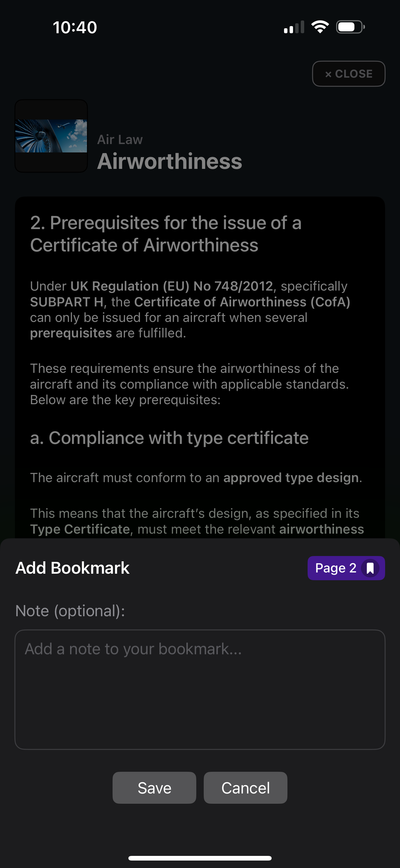
Task: Tap the bookmark icon in Page 2 badge
Action: point(370,568)
